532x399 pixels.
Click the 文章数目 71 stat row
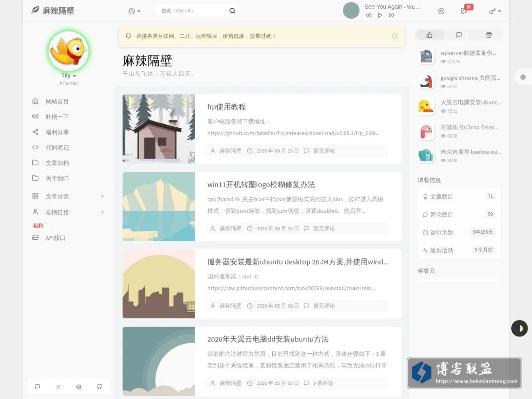pyautogui.click(x=459, y=196)
